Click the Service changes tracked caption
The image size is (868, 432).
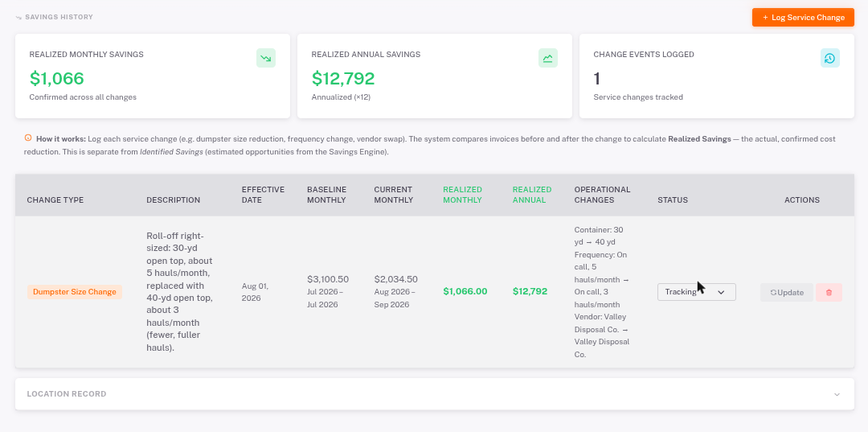pyautogui.click(x=638, y=97)
